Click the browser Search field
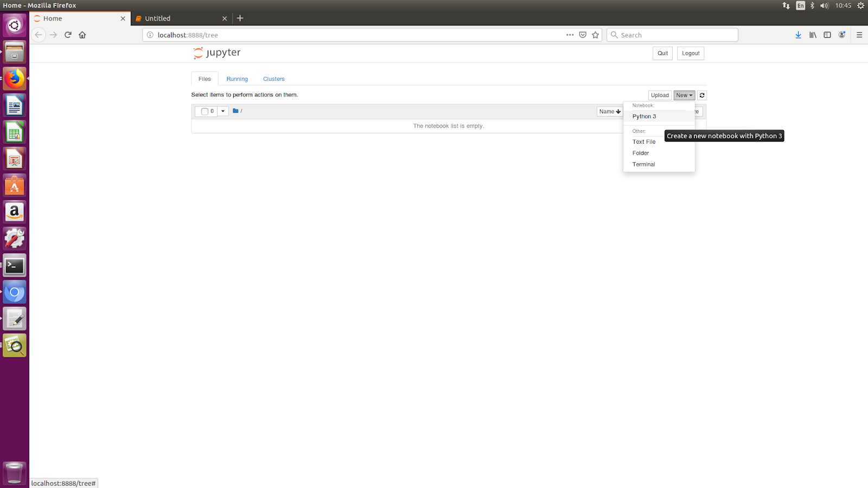Viewport: 868px width, 488px height. point(672,35)
